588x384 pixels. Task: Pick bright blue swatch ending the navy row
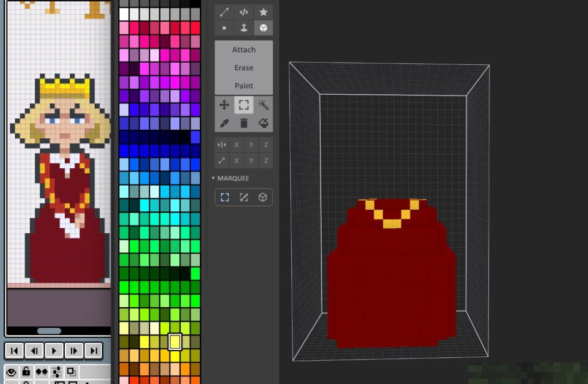click(x=195, y=137)
